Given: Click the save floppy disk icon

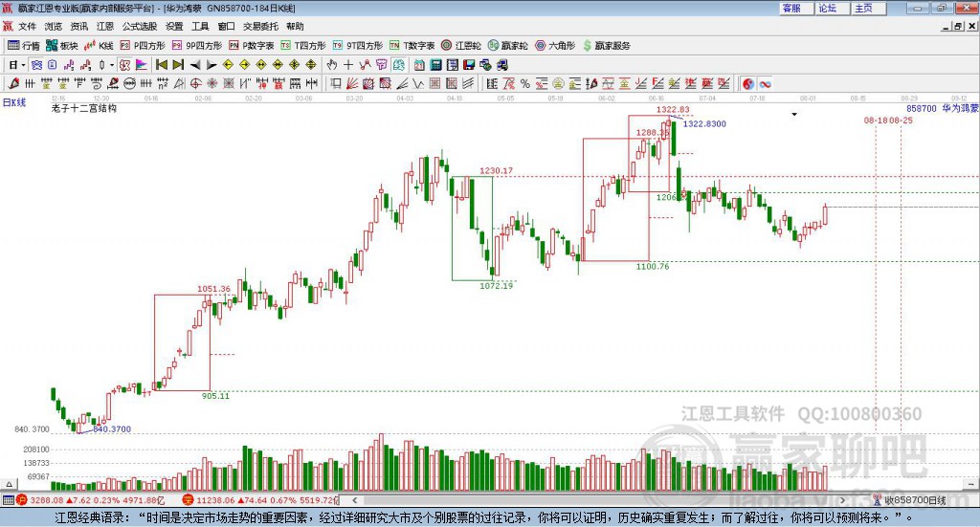Looking at the screenshot, I should [x=469, y=65].
